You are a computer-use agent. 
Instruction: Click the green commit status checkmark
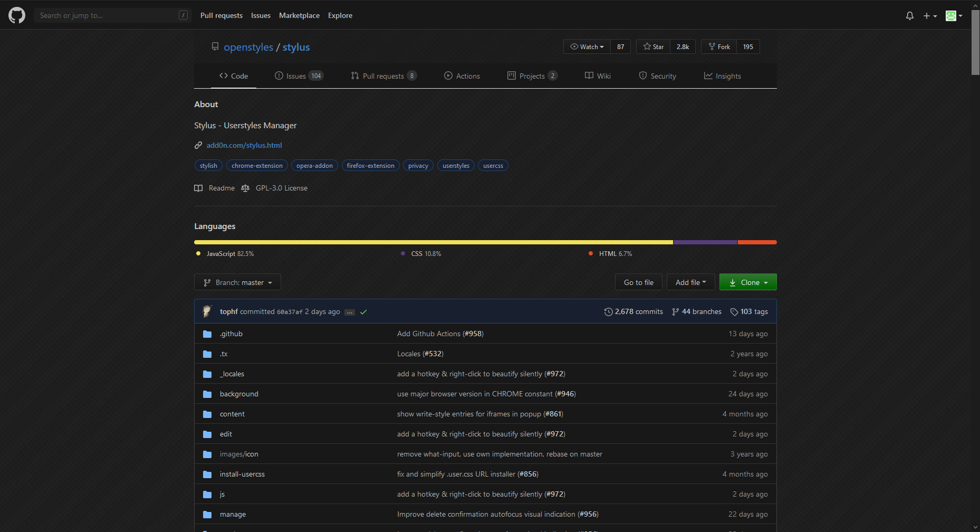(x=363, y=312)
